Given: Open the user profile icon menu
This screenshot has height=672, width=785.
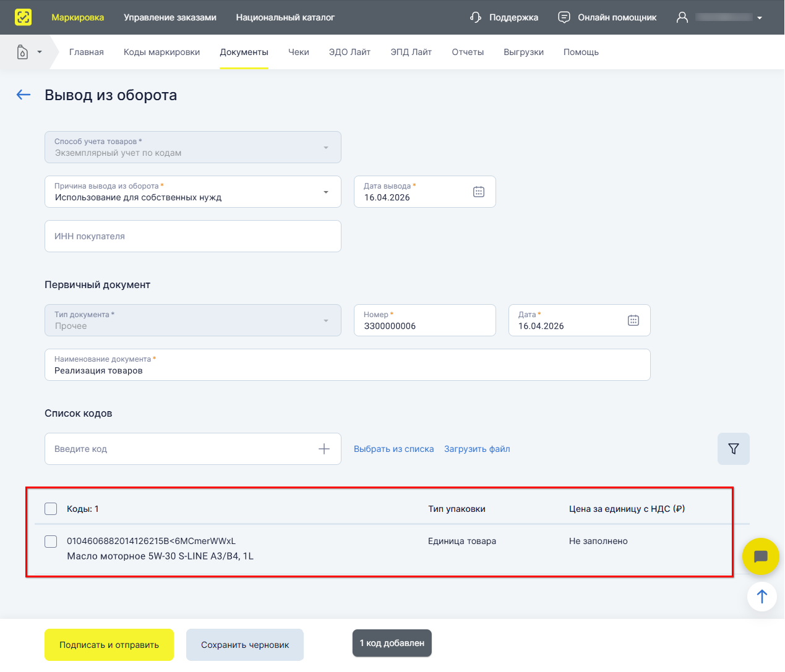Looking at the screenshot, I should pos(682,17).
